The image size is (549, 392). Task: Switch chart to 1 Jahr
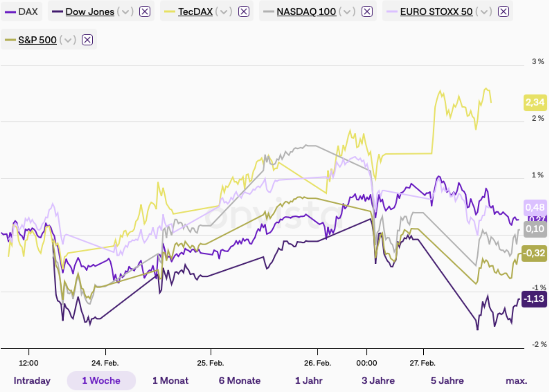(x=309, y=381)
